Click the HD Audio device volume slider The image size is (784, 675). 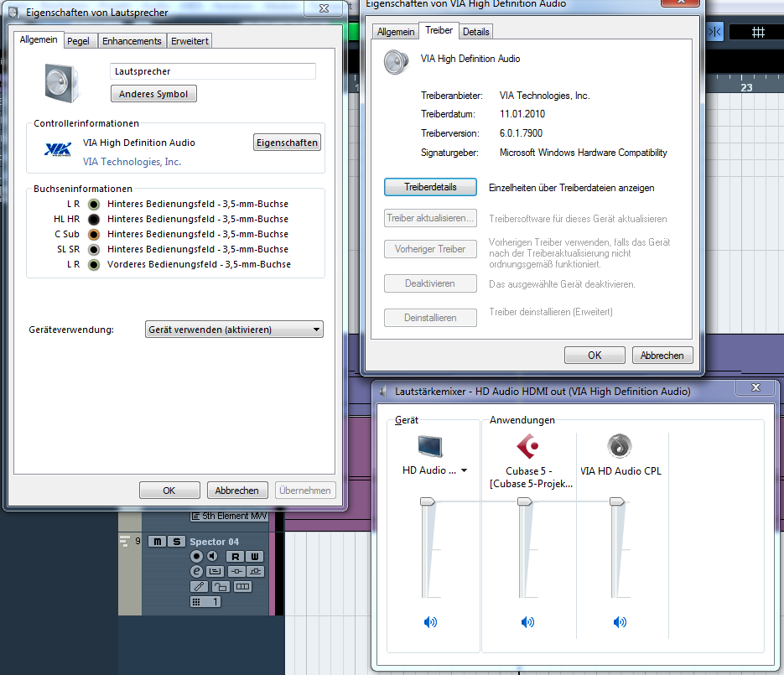[428, 501]
